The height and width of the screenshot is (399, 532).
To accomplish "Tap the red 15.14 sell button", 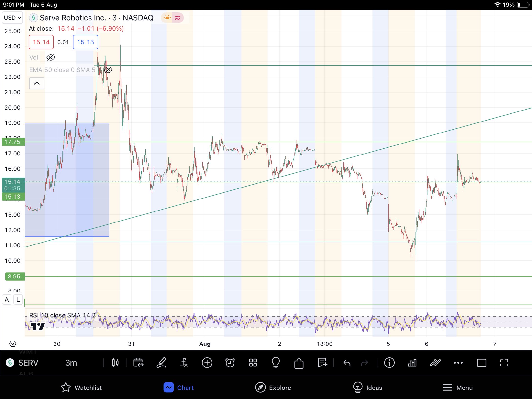I will pos(41,42).
